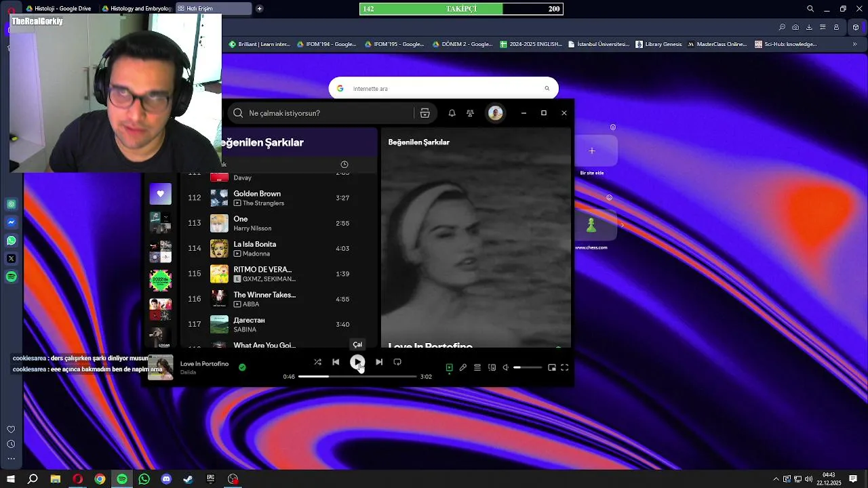Click The Stranglers artist link
The width and height of the screenshot is (868, 488).
click(x=263, y=203)
